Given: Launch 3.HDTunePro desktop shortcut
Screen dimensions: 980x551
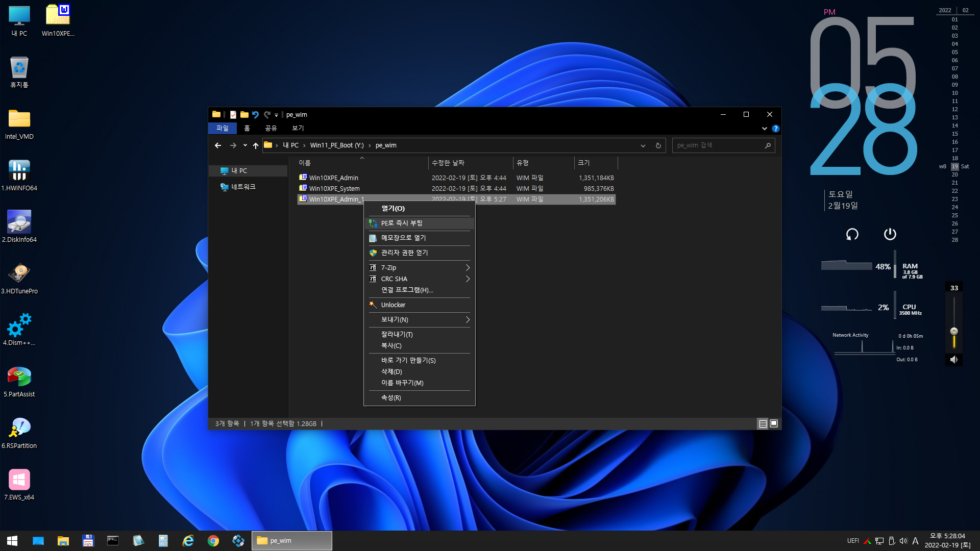Looking at the screenshot, I should pos(19,279).
